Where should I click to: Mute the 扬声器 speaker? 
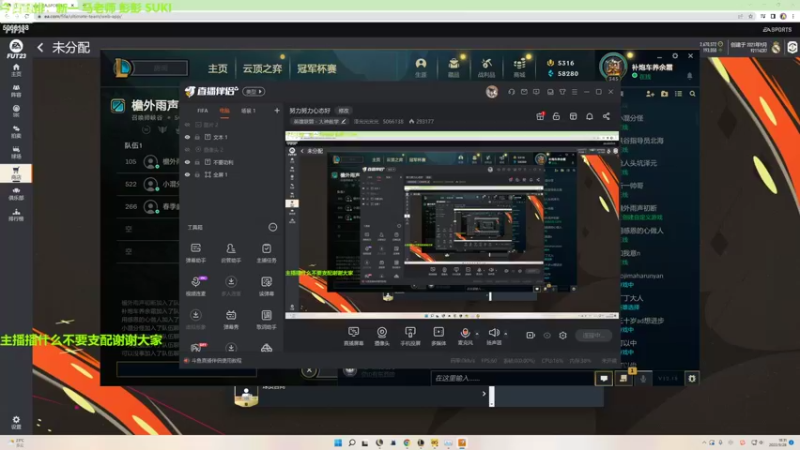493,336
